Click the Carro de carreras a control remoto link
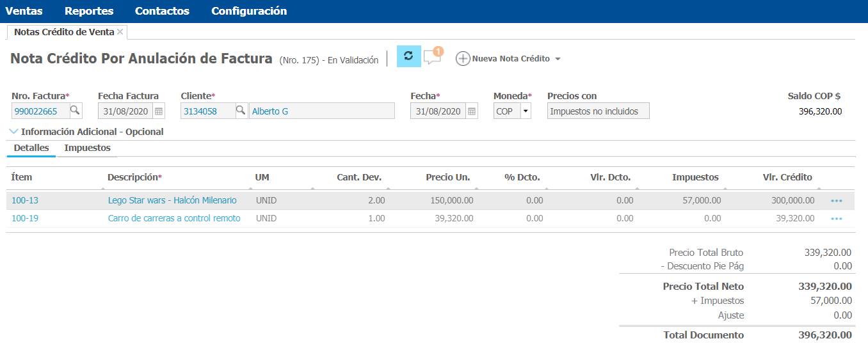The image size is (868, 348). coord(174,218)
